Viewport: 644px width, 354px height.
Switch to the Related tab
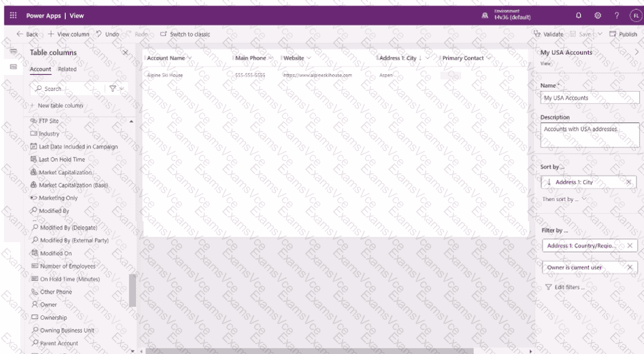[x=67, y=69]
